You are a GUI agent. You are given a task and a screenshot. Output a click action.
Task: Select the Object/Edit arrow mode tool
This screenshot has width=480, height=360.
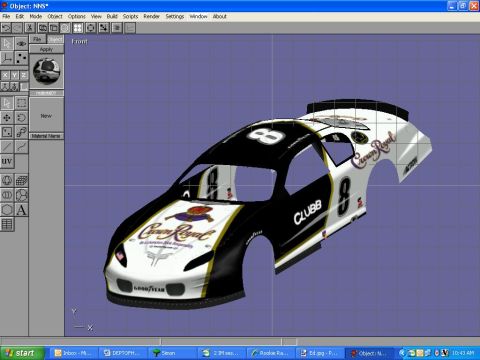pyautogui.click(x=7, y=44)
